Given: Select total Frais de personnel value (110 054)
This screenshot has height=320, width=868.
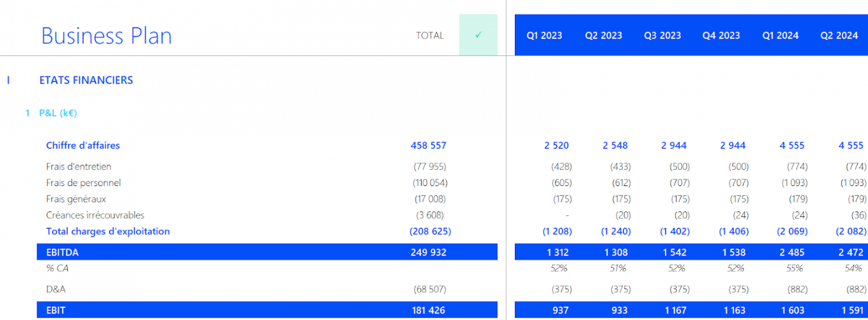Looking at the screenshot, I should pyautogui.click(x=430, y=183).
